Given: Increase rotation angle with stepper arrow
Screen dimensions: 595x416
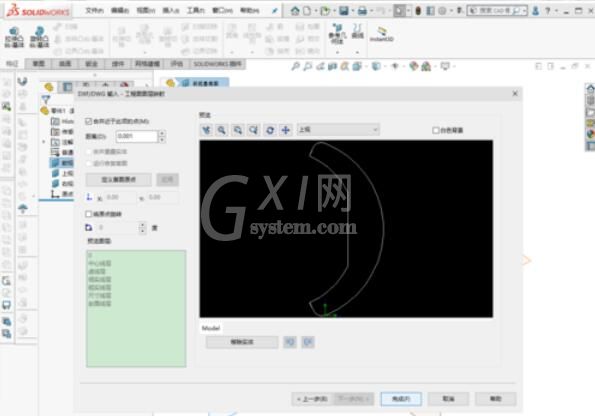Looking at the screenshot, I should coord(142,225).
